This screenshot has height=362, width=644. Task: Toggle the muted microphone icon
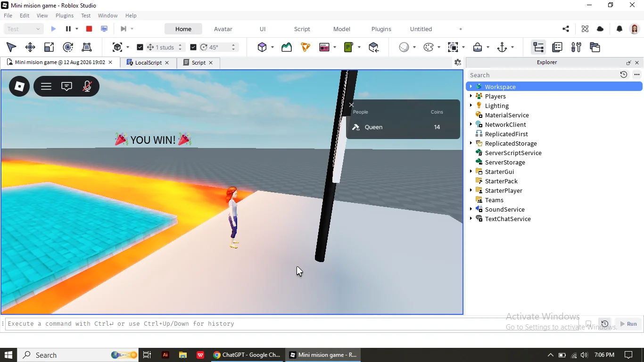pos(87,86)
